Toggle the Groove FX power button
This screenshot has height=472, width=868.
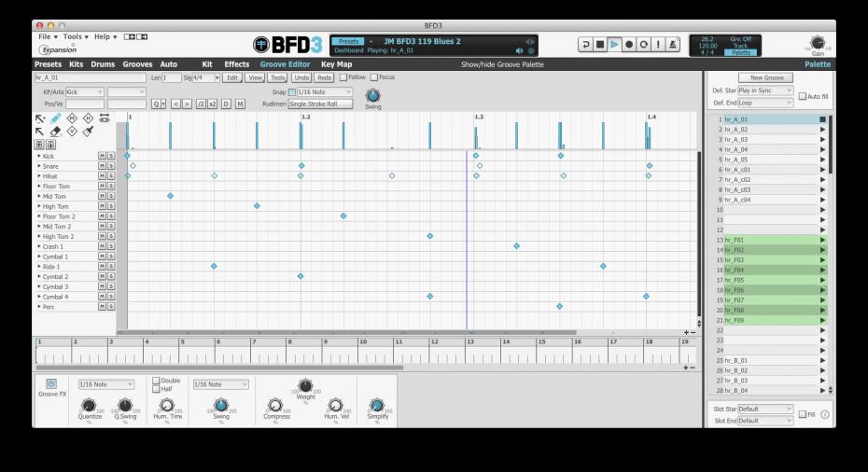[x=51, y=384]
